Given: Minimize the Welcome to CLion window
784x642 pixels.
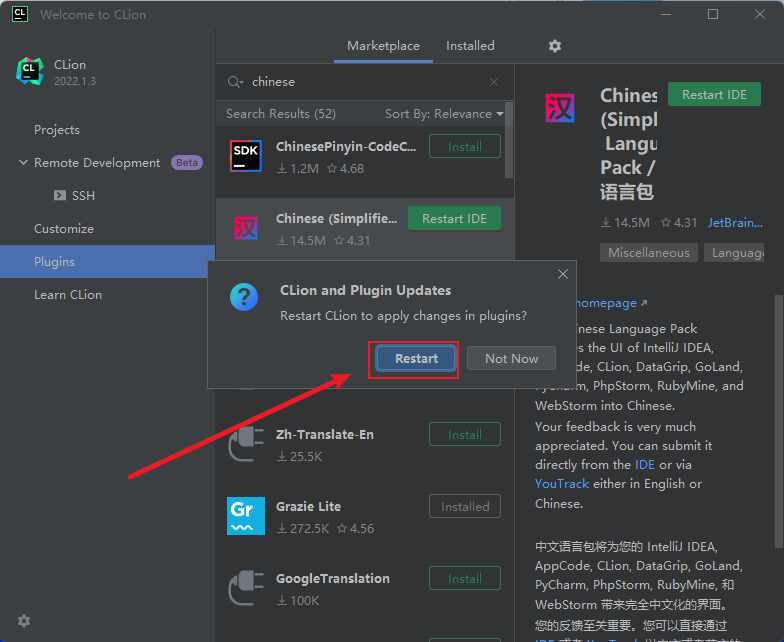Looking at the screenshot, I should click(666, 14).
